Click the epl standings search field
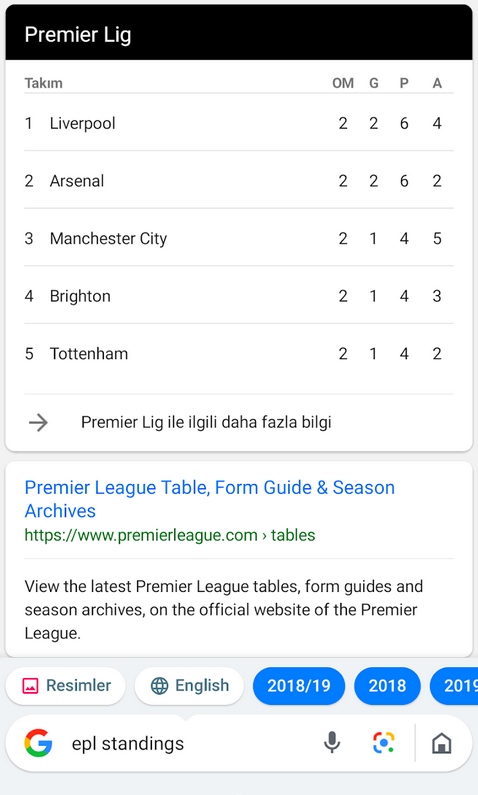478x795 pixels. [x=193, y=744]
